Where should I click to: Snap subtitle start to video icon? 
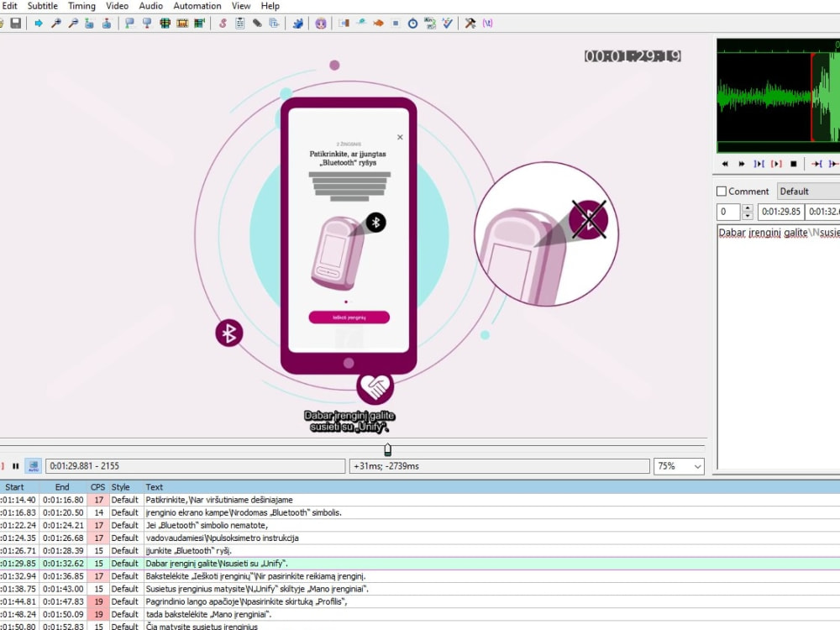click(129, 23)
